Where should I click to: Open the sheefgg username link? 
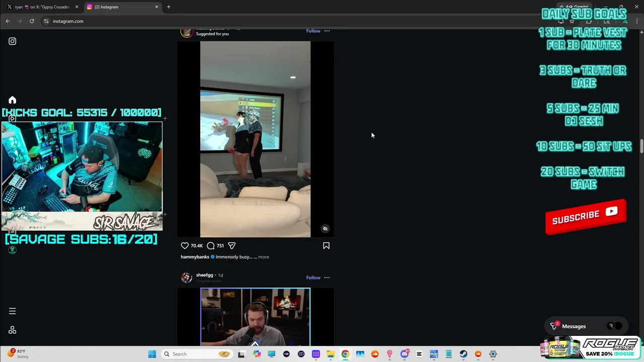coord(204,275)
